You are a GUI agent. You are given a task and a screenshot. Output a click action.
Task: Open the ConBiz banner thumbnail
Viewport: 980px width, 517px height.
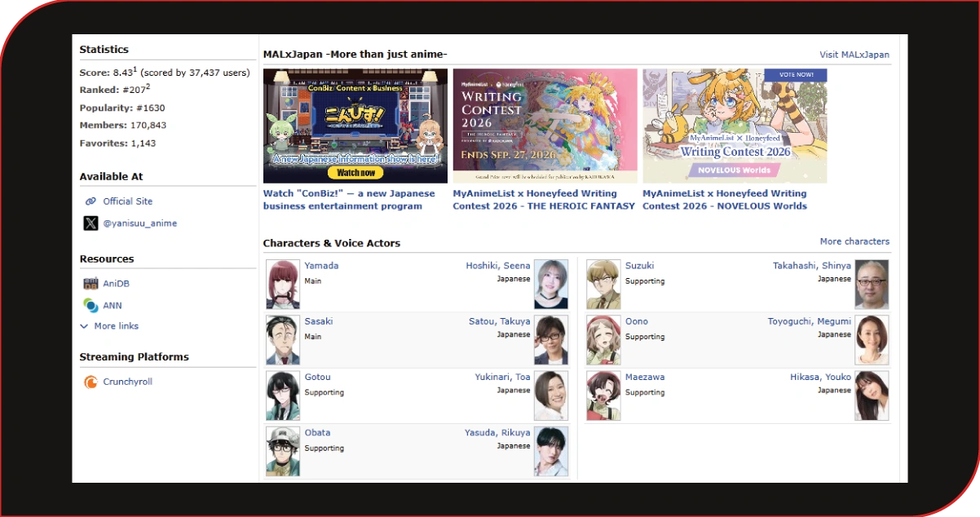coord(355,126)
